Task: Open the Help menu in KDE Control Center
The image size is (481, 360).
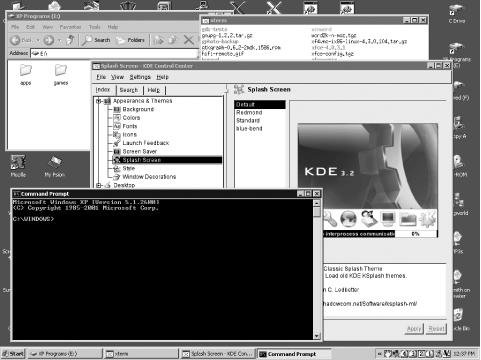Action: pyautogui.click(x=162, y=77)
